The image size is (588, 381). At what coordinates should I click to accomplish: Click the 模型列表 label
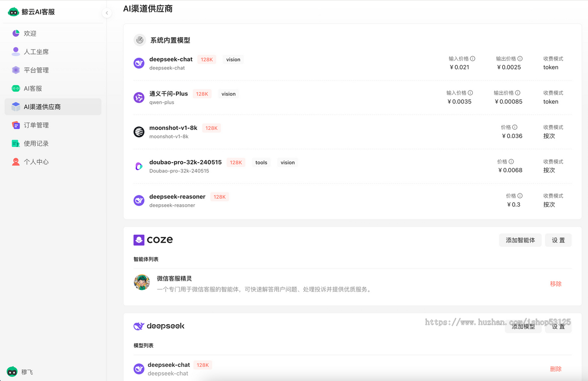tap(144, 345)
